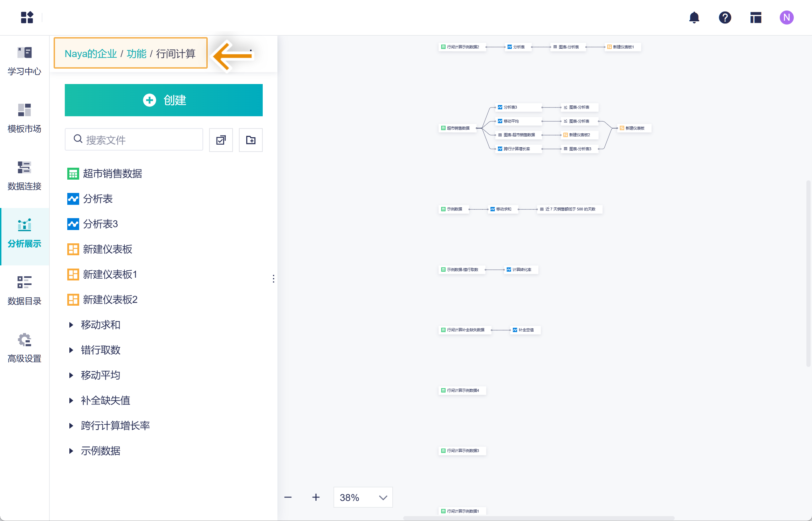Click the help question mark icon
Screen dimensions: 812x521
point(725,18)
